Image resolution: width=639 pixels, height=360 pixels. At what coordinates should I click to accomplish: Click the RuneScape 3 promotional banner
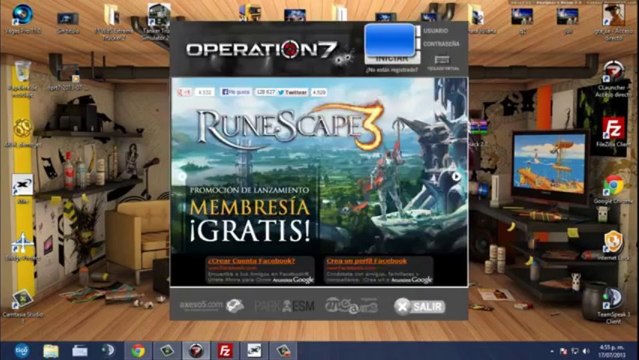click(319, 165)
